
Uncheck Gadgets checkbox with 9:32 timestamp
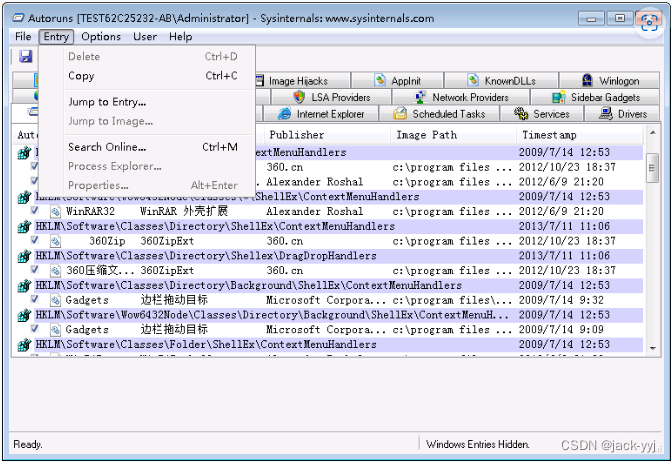tap(35, 299)
